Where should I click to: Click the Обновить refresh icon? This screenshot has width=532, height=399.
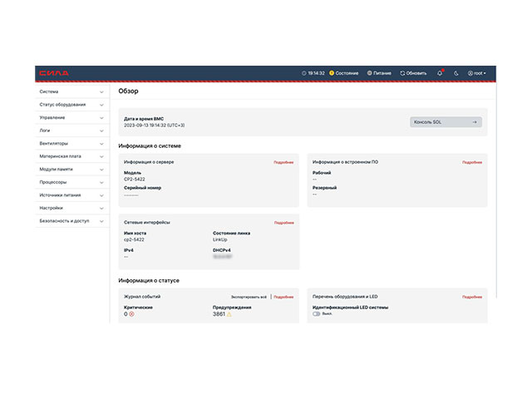tap(402, 73)
